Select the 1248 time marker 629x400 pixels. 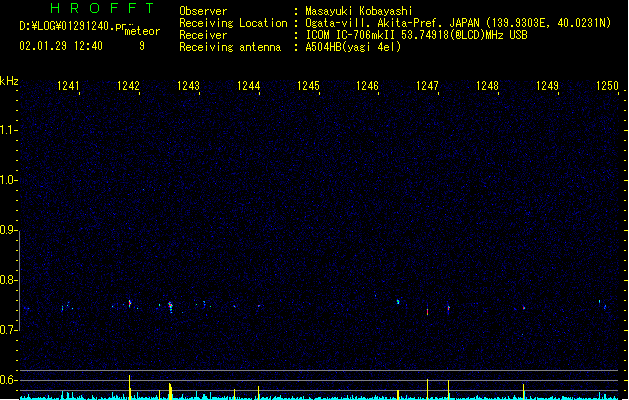coord(487,86)
